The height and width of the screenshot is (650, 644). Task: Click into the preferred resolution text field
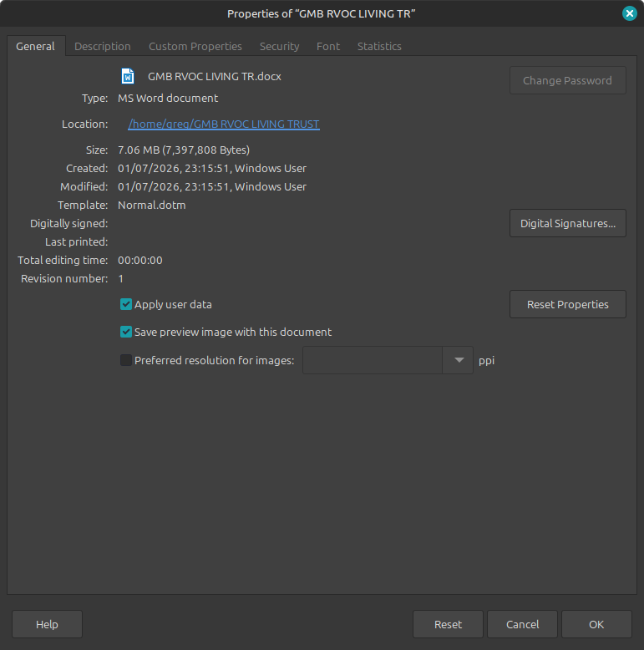coord(373,361)
